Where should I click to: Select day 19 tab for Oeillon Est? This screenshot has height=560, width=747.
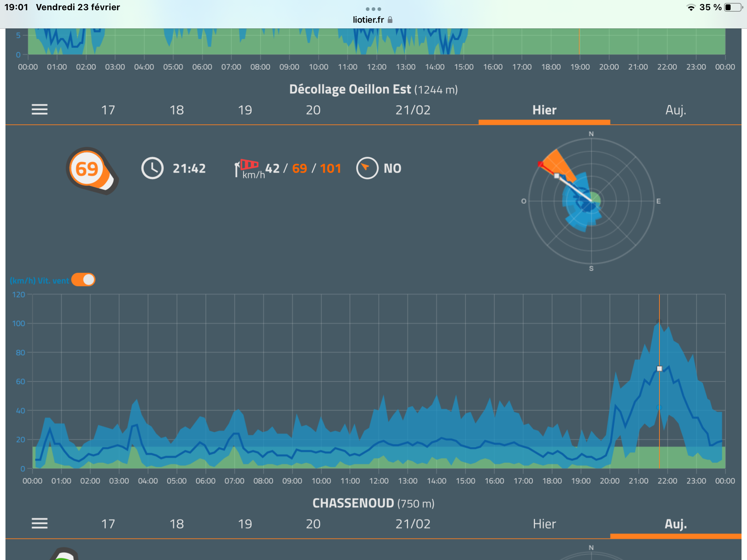pos(245,110)
